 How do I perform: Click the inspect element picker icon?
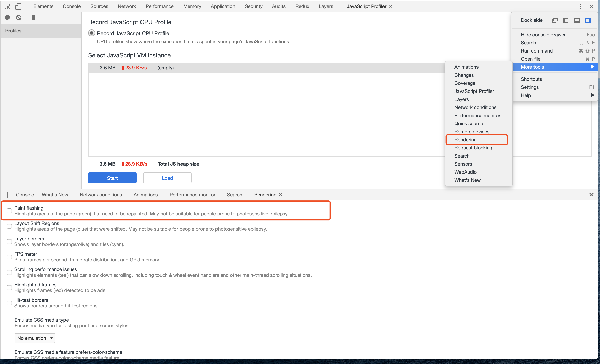coord(7,7)
